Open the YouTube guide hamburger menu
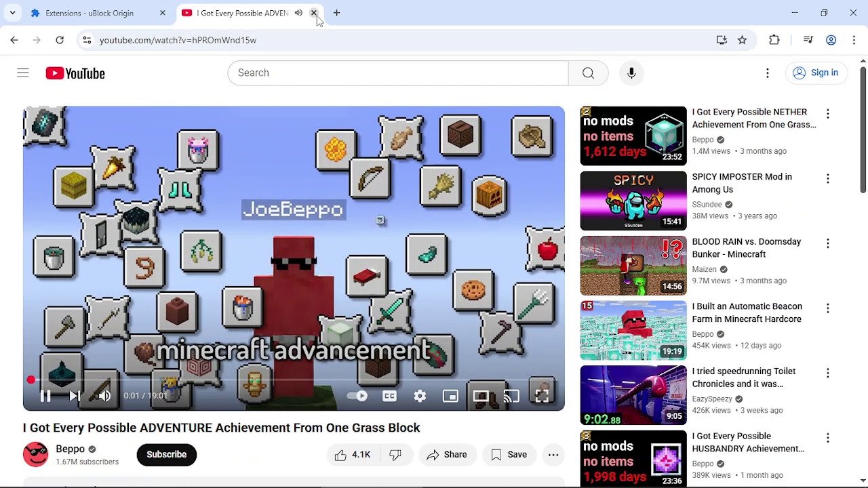This screenshot has width=868, height=488. (23, 73)
